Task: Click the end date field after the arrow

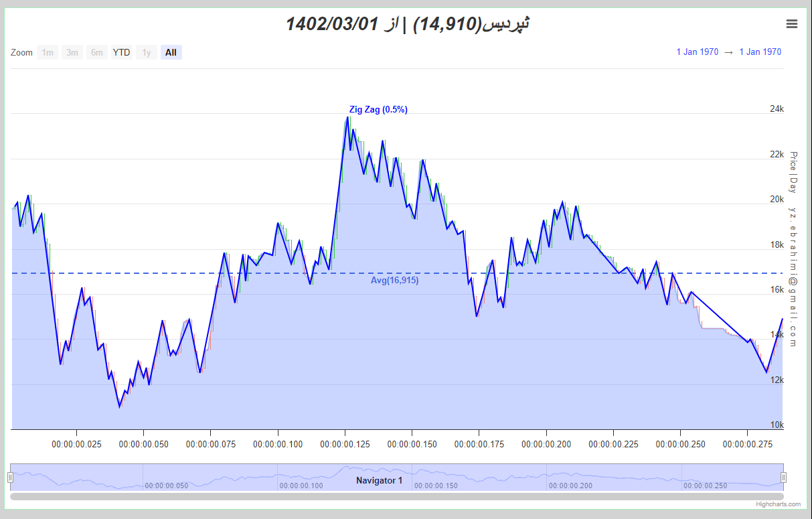Action: point(760,52)
